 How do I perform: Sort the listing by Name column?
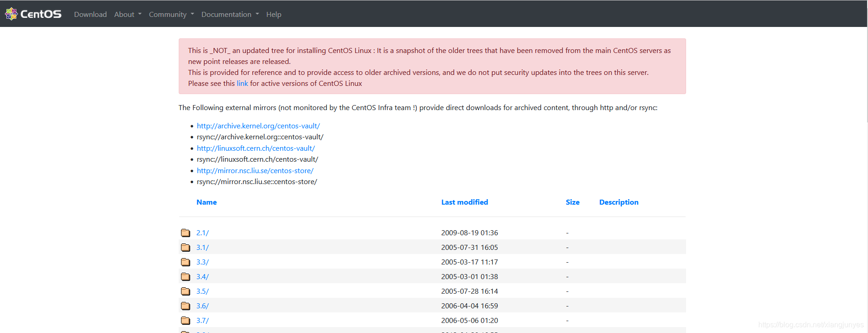[x=207, y=202]
